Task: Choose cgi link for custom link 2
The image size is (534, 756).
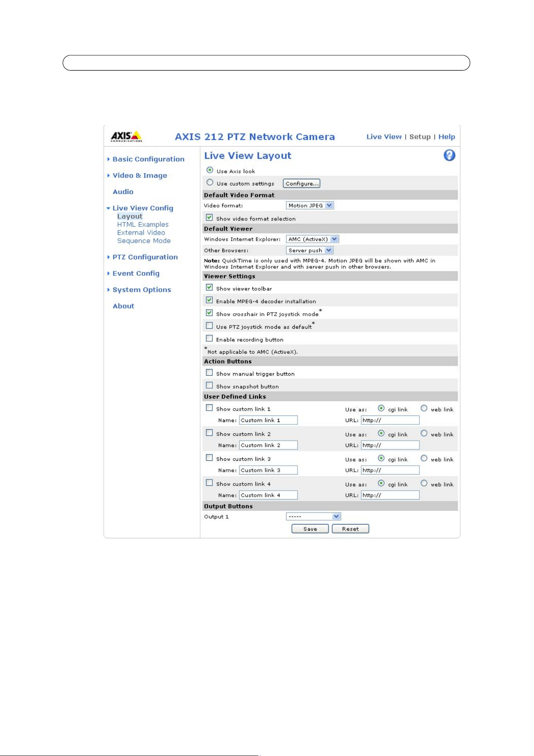Action: point(381,433)
